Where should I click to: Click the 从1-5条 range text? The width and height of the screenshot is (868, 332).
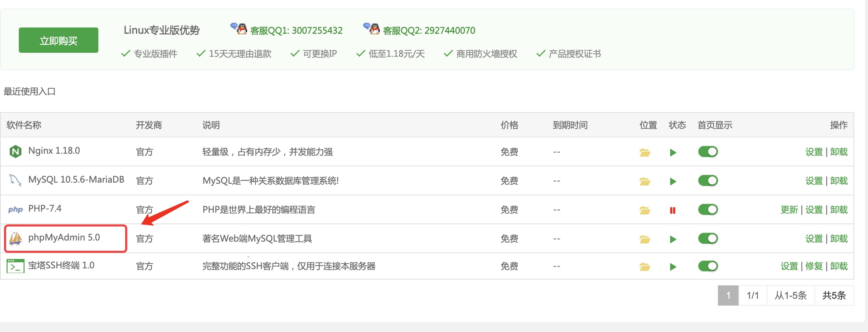(x=791, y=295)
